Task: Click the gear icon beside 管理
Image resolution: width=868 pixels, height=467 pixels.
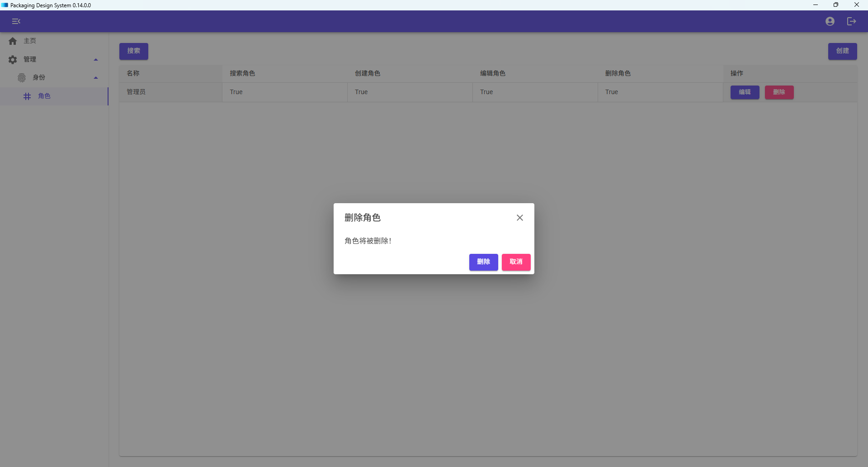Action: [13, 60]
